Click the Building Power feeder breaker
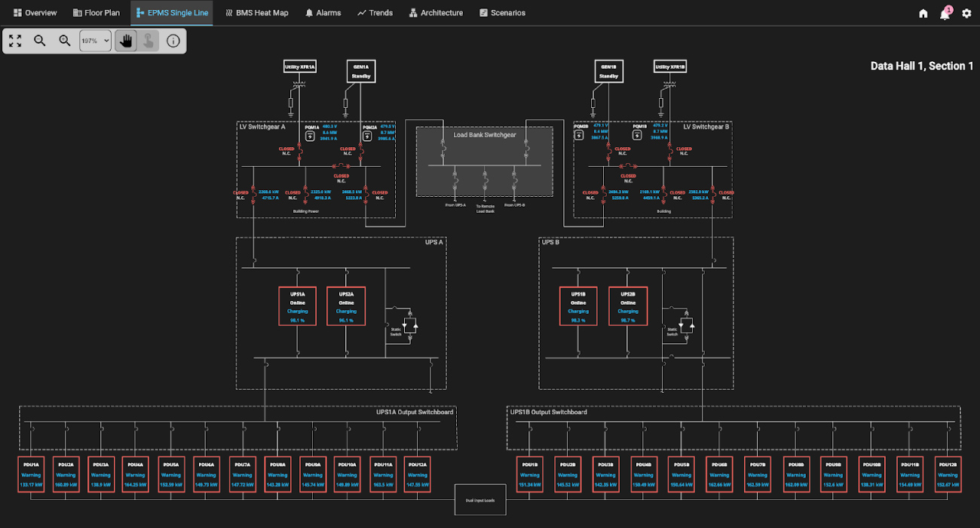 tap(305, 195)
